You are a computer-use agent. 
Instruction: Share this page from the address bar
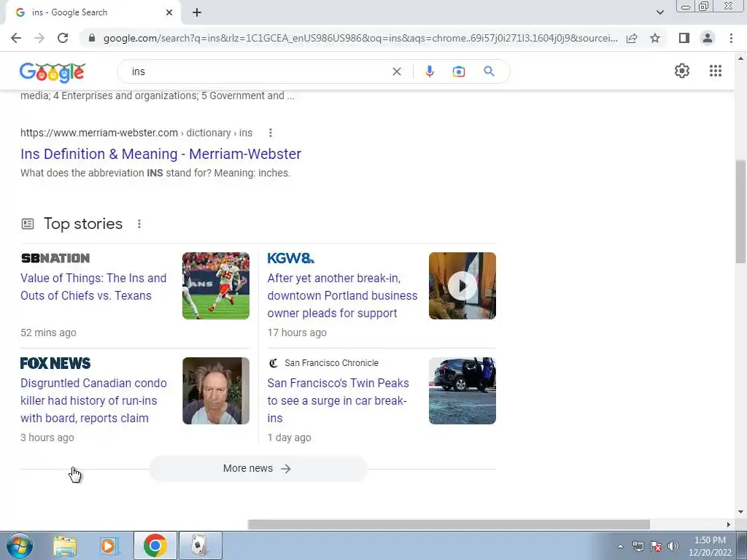pos(632,38)
